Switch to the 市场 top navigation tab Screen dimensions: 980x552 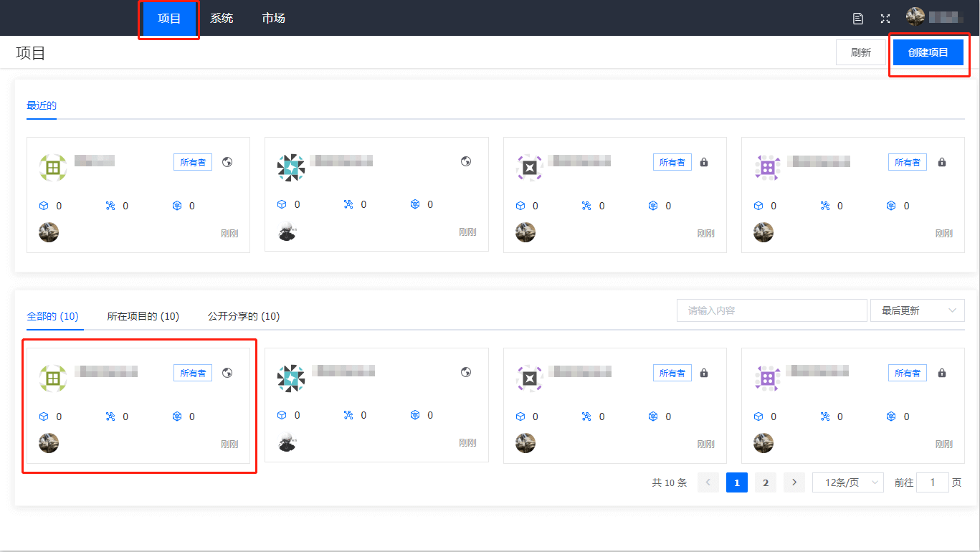(x=273, y=19)
